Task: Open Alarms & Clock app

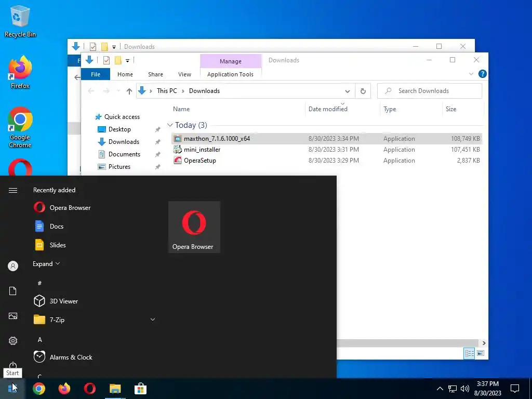Action: click(95, 357)
